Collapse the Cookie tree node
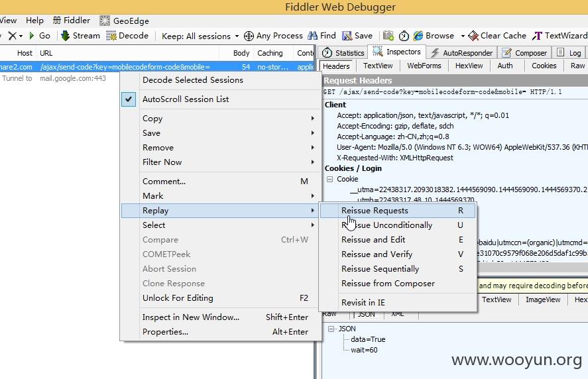Viewport: 588px width, 379px height. (x=329, y=179)
